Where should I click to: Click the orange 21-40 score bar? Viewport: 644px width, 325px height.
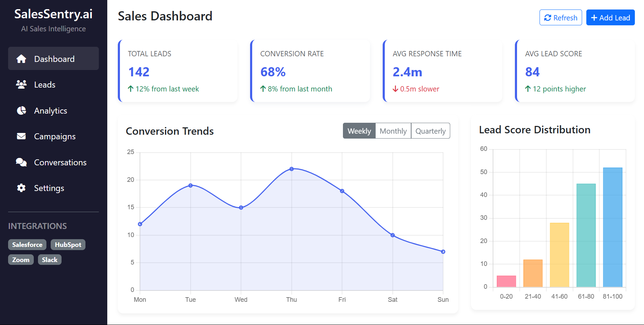coord(533,273)
